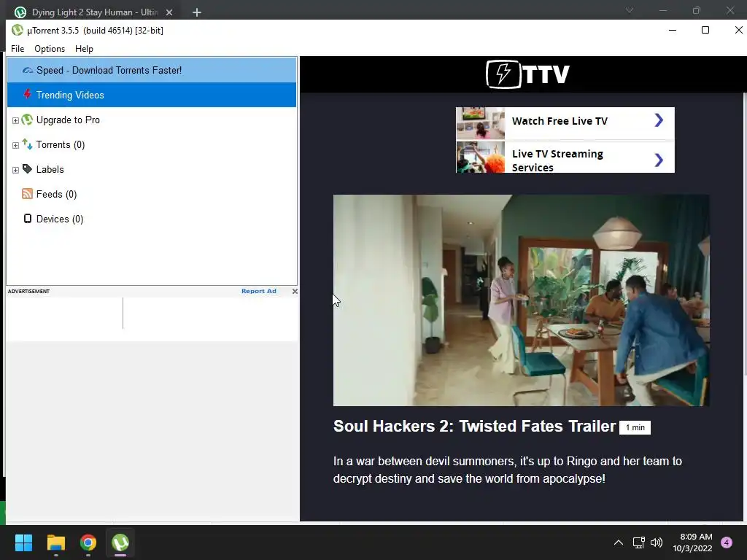Expand the Upgrade to Pro node

tap(15, 120)
